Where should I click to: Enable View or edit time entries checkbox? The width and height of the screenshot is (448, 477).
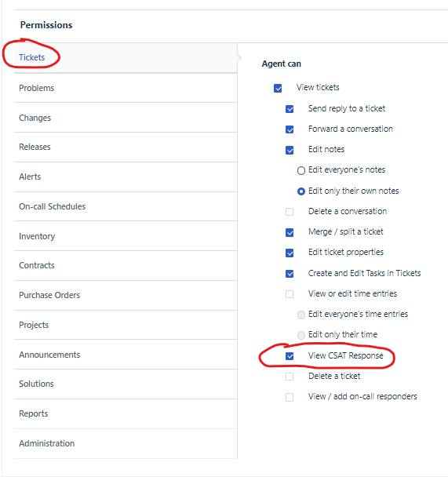click(290, 294)
